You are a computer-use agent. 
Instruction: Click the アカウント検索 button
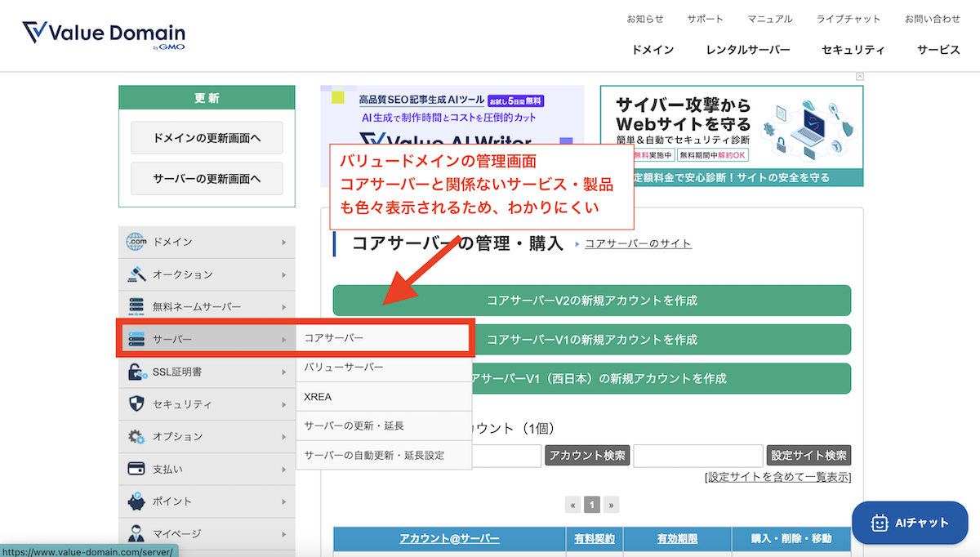pyautogui.click(x=587, y=456)
